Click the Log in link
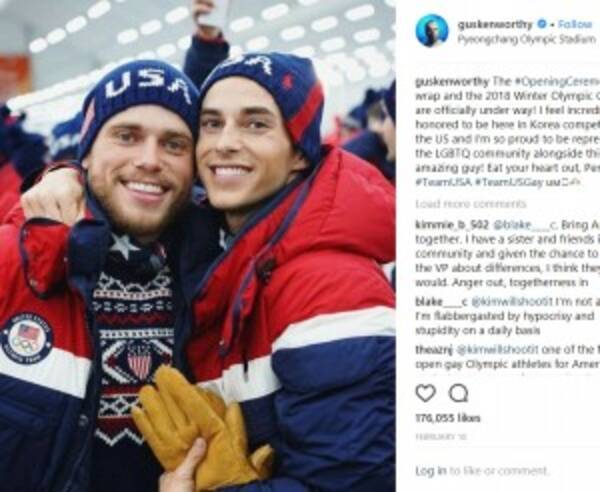Viewport: 600px width, 492px height. [431, 471]
